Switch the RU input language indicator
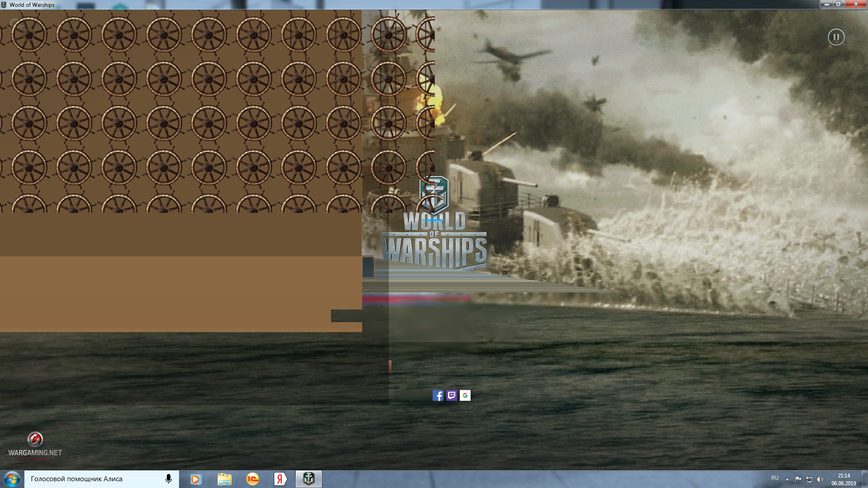868x488 pixels. point(775,478)
